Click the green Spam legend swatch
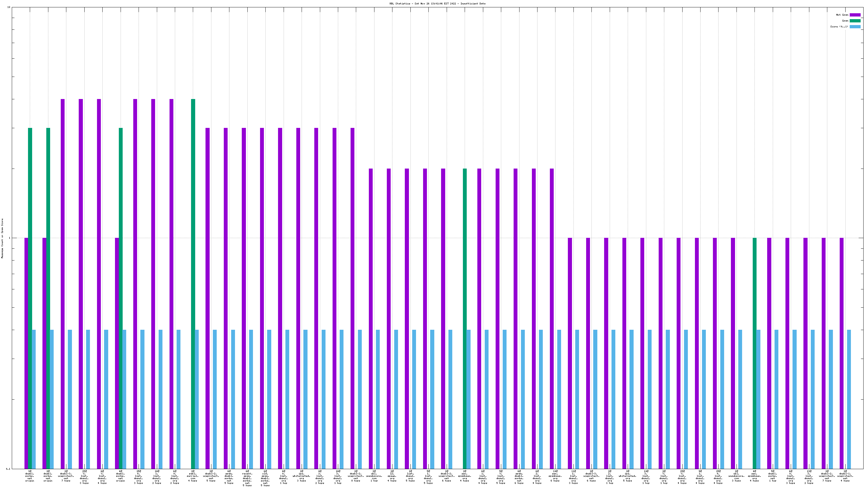The height and width of the screenshot is (488, 868). [855, 21]
